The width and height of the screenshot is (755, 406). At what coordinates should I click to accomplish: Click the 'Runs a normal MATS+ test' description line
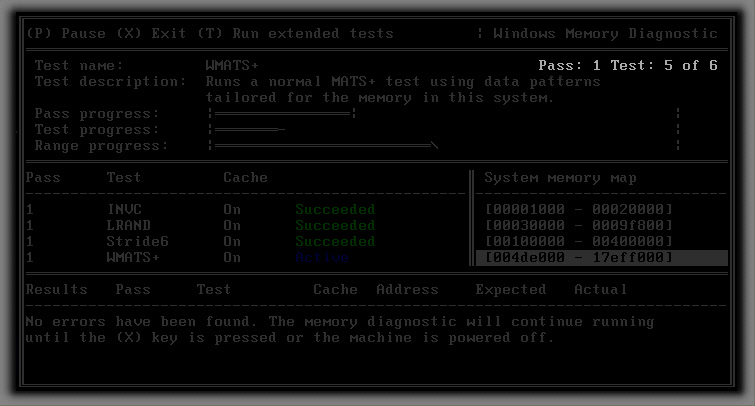403,81
